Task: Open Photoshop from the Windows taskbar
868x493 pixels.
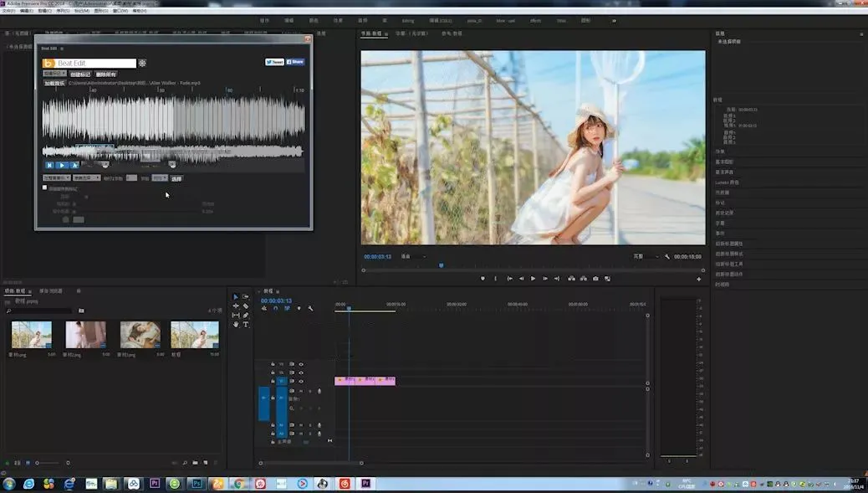Action: click(196, 484)
